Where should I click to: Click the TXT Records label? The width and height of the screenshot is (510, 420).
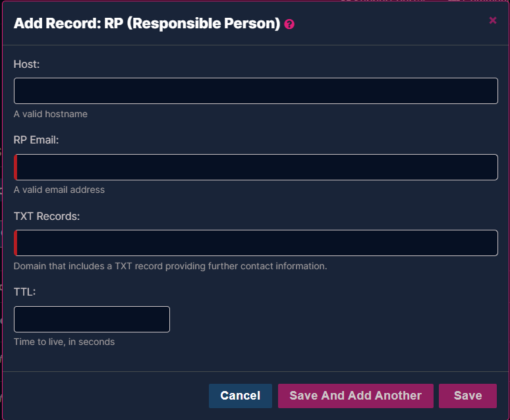point(47,216)
